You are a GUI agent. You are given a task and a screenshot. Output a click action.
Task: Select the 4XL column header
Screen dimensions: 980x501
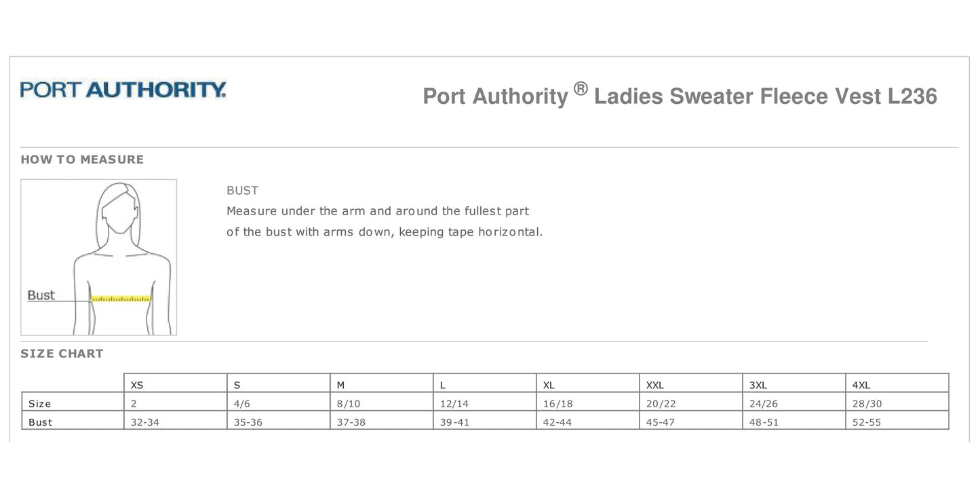click(861, 385)
